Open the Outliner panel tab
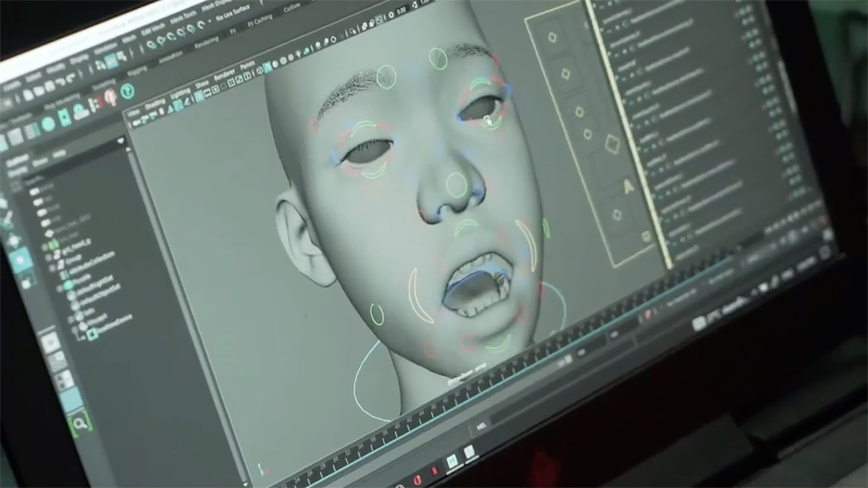Screen dimensions: 868x488 coord(17,160)
